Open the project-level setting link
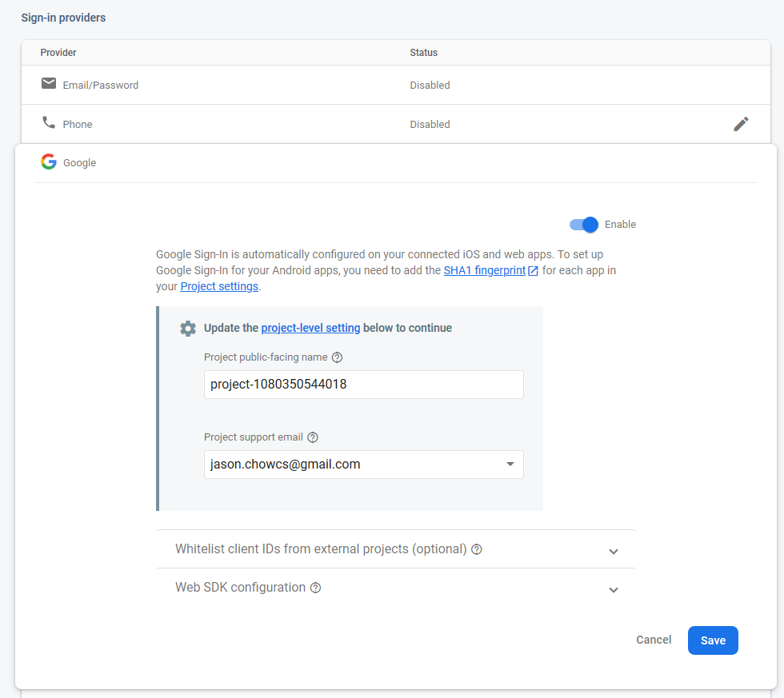 [x=310, y=328]
